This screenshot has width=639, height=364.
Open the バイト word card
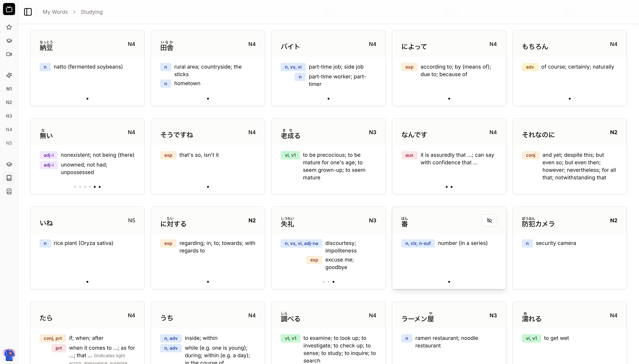(328, 68)
